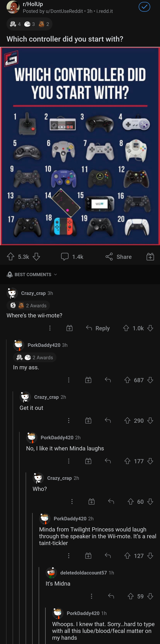Reply to "Where's the wii-mote?" comment
This screenshot has width=160, height=644.
98,328
